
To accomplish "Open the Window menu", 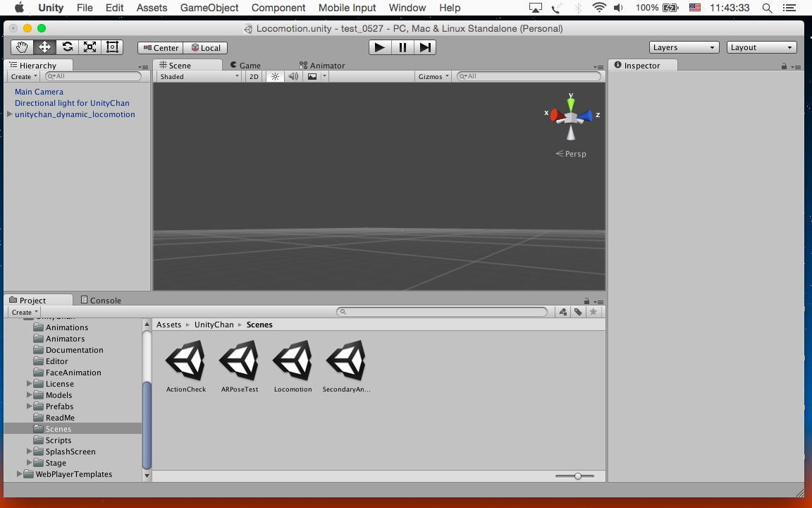I will click(407, 8).
